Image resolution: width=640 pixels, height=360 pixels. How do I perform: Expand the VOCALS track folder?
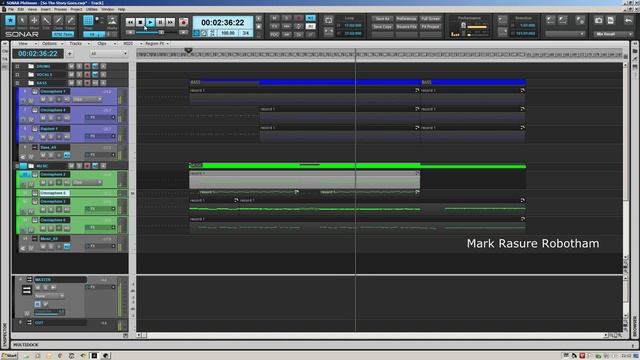click(18, 75)
